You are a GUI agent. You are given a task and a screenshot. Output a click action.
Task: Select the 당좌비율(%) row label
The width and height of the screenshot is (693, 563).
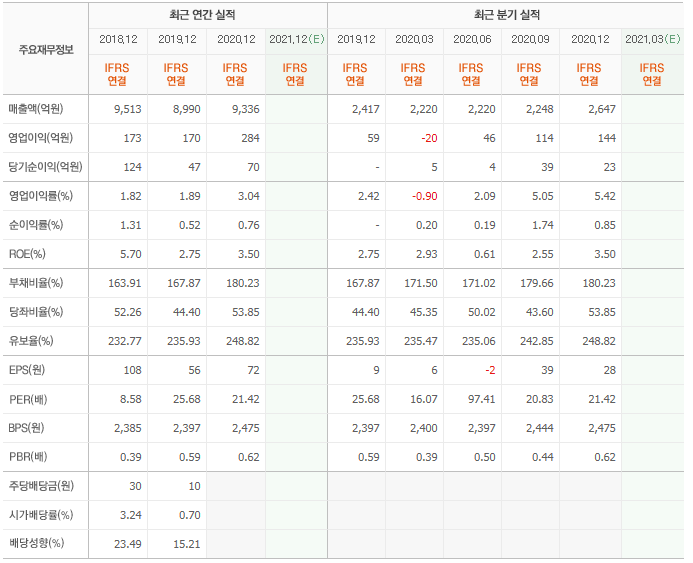coord(36,312)
